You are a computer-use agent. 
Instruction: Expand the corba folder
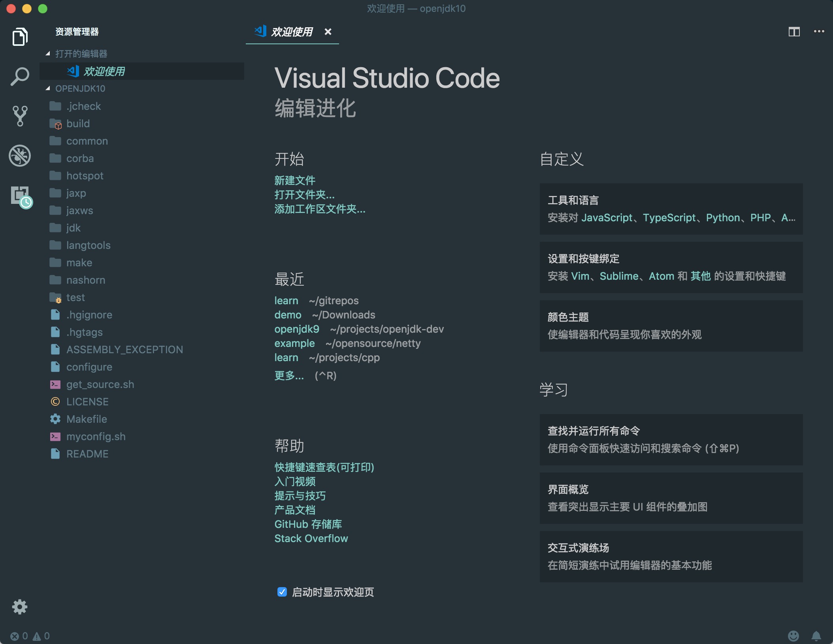pos(141,158)
